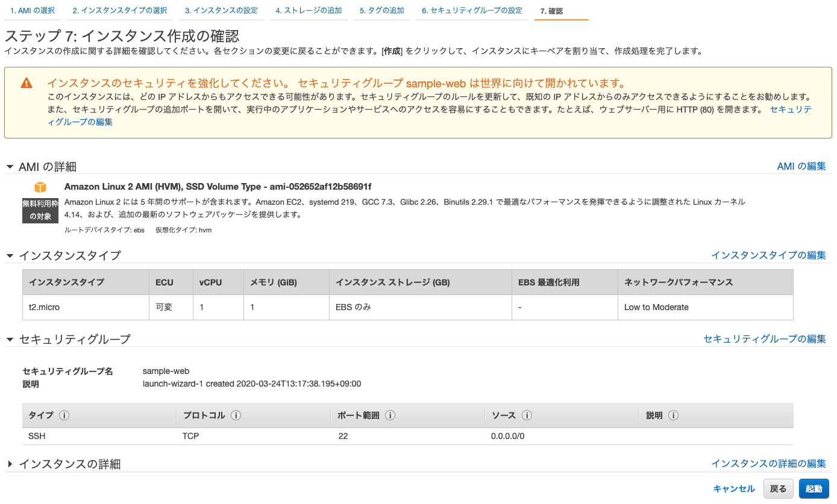The height and width of the screenshot is (504, 837).
Task: Expand the インスタンスの詳細 section
Action: pyautogui.click(x=10, y=464)
